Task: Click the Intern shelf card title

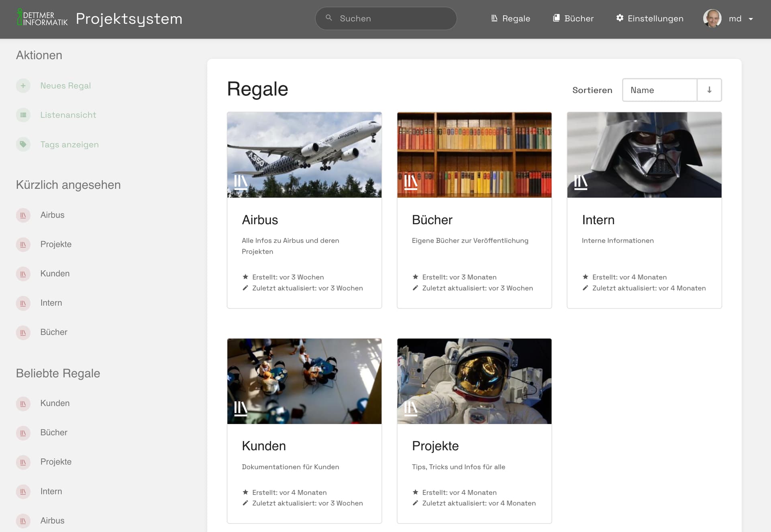Action: (x=598, y=220)
